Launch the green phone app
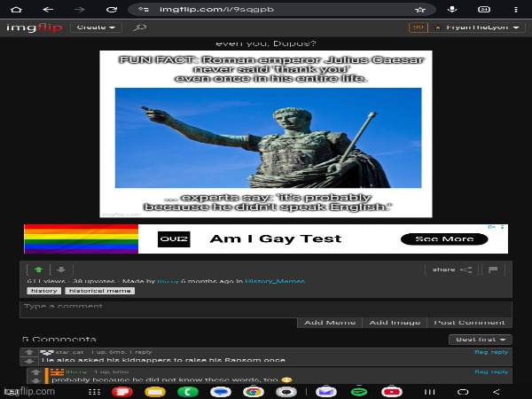The width and height of the screenshot is (532, 399). click(x=188, y=392)
